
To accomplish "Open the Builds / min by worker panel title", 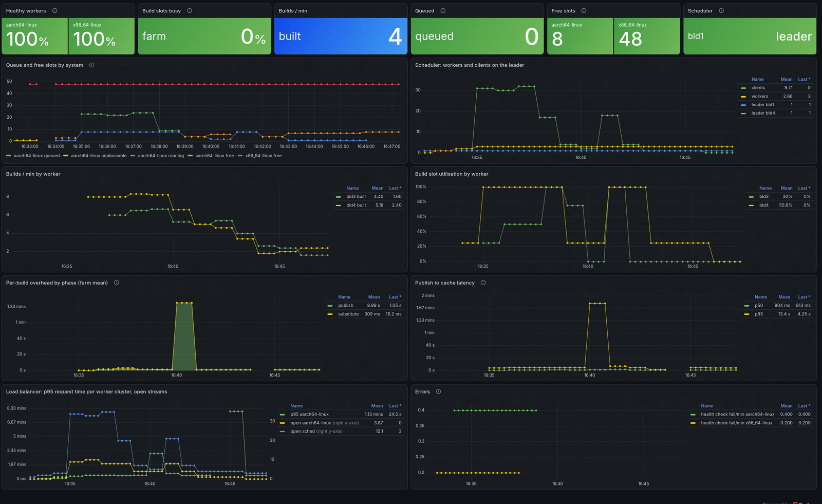I will pos(33,174).
